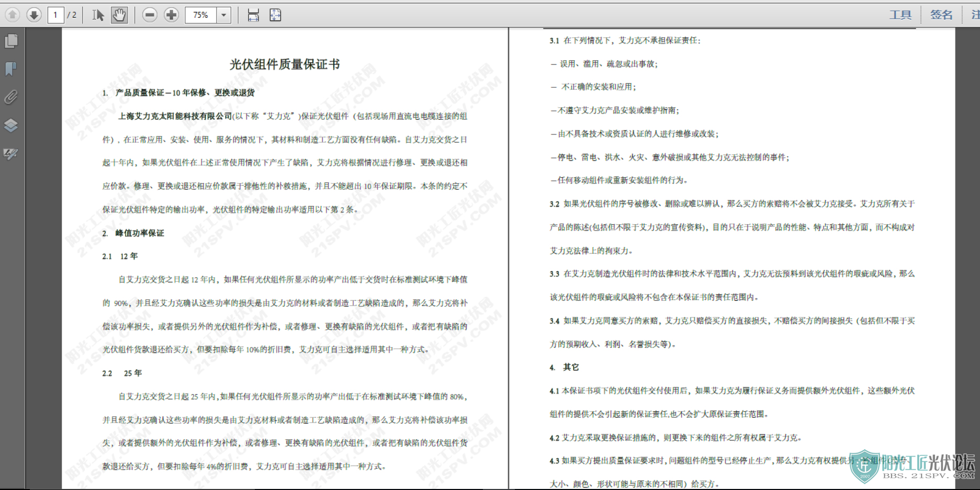Viewport: 980px width, 490px height.
Task: Click list item 由不具备技术或资质认证的人
Action: pos(634,134)
